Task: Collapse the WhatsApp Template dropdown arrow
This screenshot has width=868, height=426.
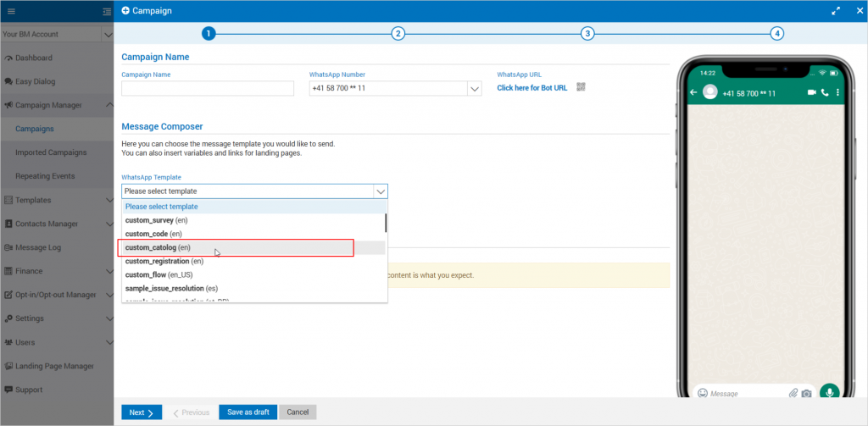Action: click(381, 191)
